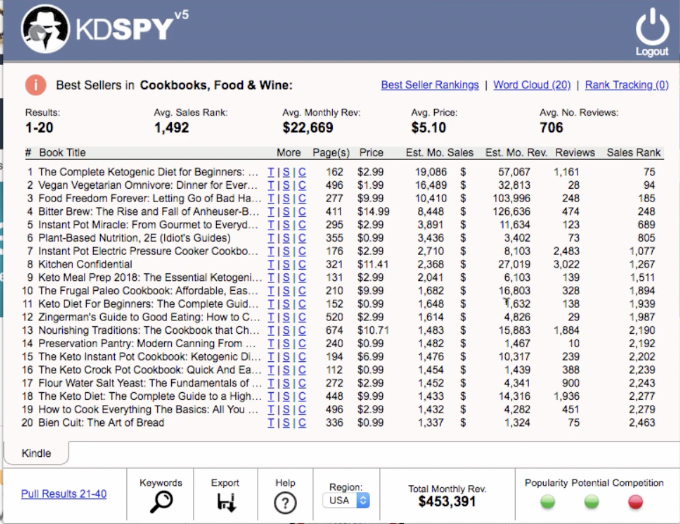680x524 pixels.
Task: Select title 'How to Cook Everything The Basics'
Action: click(x=148, y=409)
